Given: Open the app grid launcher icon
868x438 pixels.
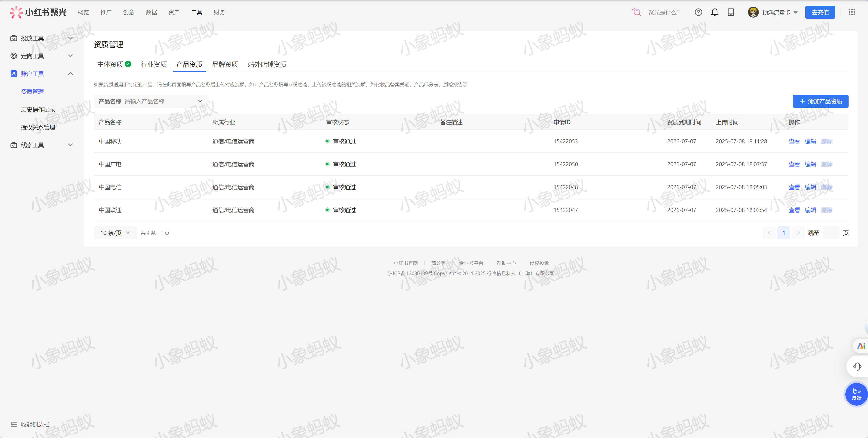Looking at the screenshot, I should [852, 12].
